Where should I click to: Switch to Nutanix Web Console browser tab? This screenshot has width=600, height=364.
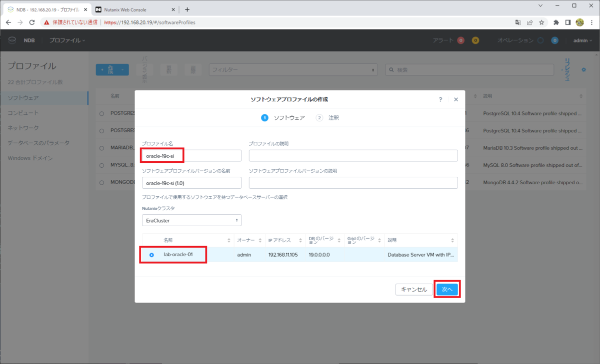pyautogui.click(x=135, y=9)
